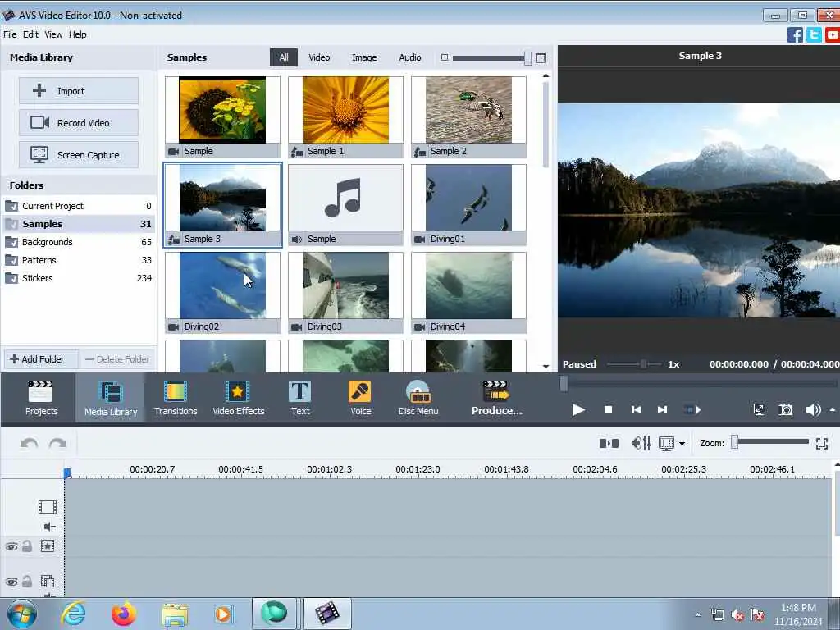Open the Voice recording tool

pos(360,398)
